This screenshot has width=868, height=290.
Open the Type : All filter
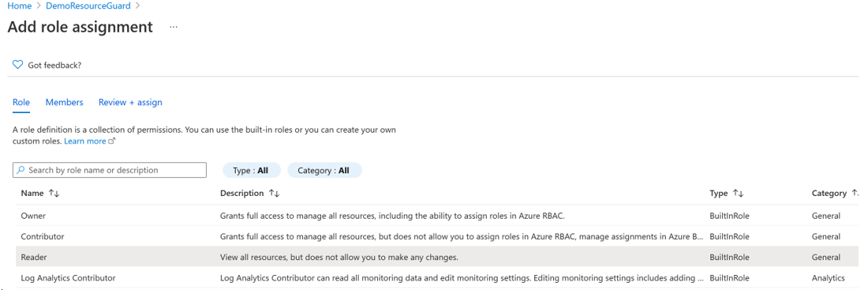(251, 170)
